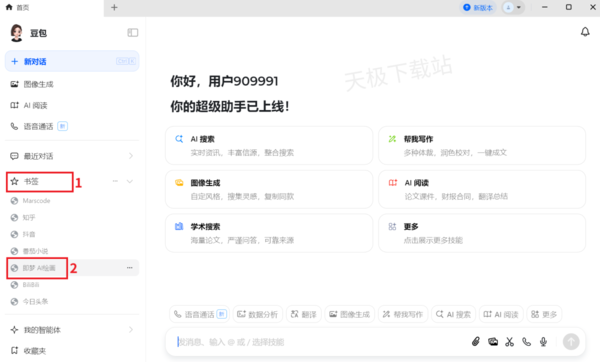Select the 语音通话 chip above input box
Image resolution: width=600 pixels, height=362 pixels.
click(x=199, y=314)
